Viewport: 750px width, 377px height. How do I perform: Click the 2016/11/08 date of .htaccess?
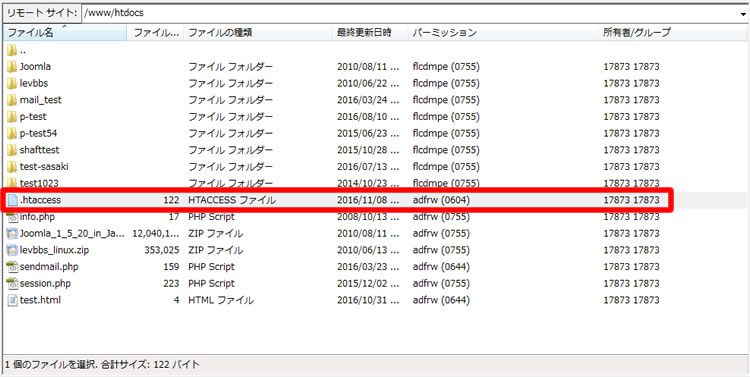tap(368, 200)
